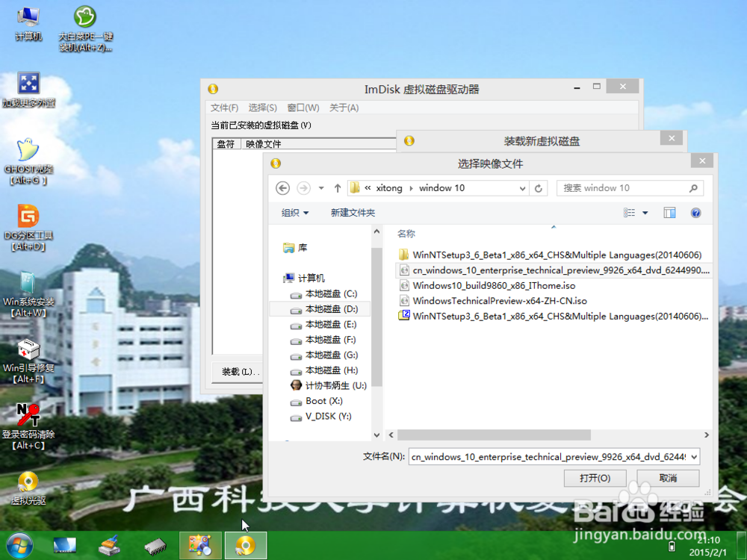This screenshot has height=560, width=747.
Task: Launch 大白菜PE一键装机 desktop shortcut
Action: (85, 28)
